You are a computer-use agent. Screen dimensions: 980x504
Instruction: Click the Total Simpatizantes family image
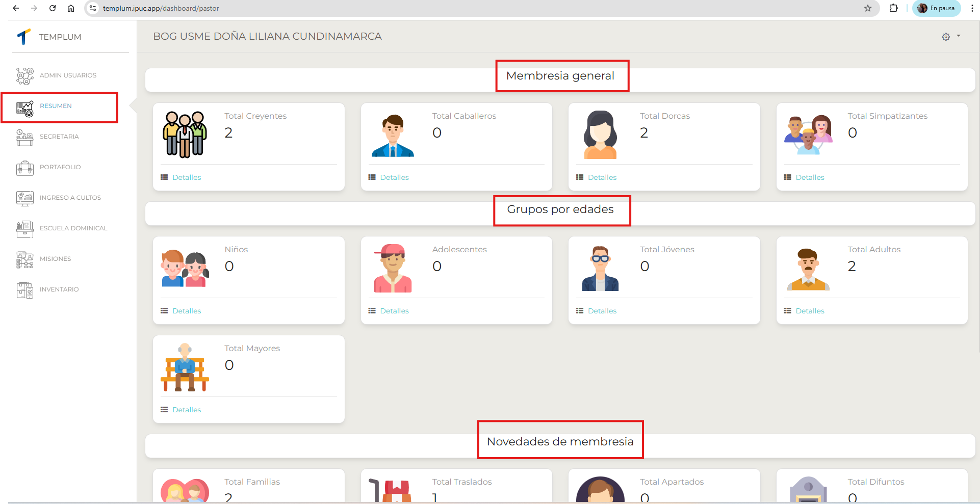(808, 135)
